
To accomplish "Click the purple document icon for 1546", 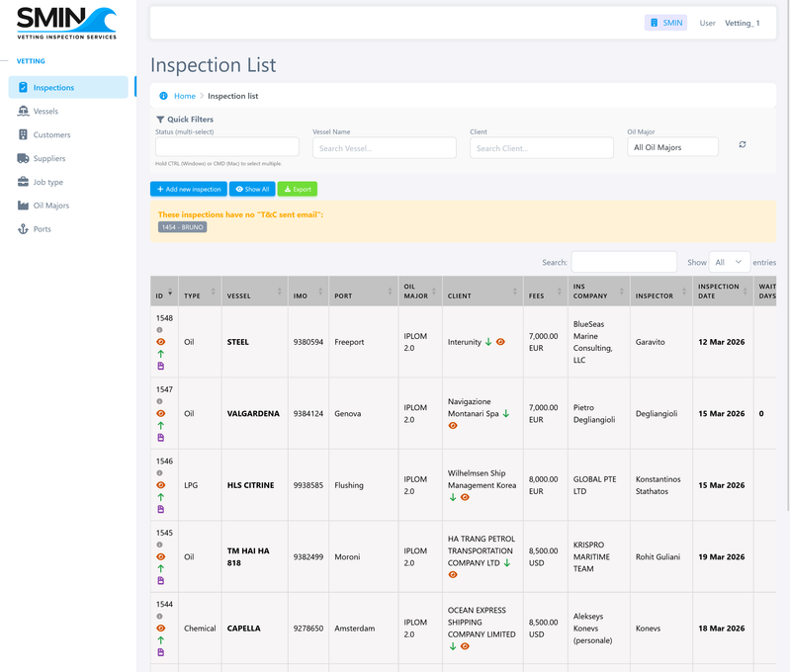I will (161, 509).
